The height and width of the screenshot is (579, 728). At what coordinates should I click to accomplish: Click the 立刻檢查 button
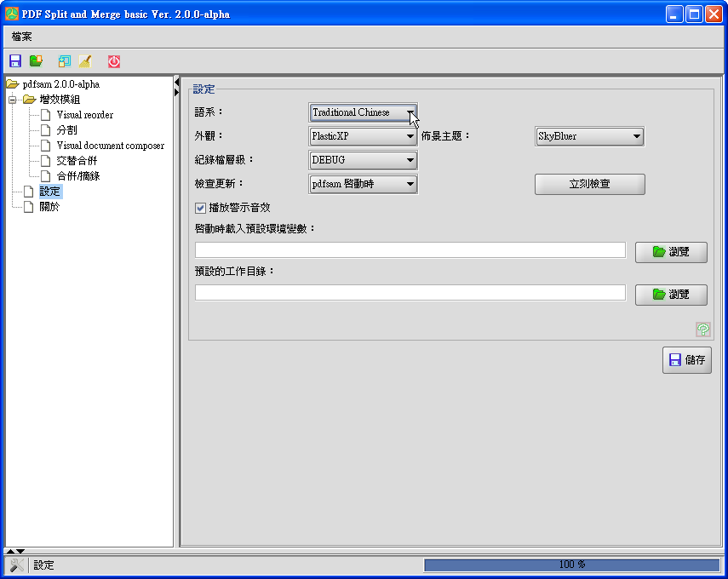coord(590,184)
